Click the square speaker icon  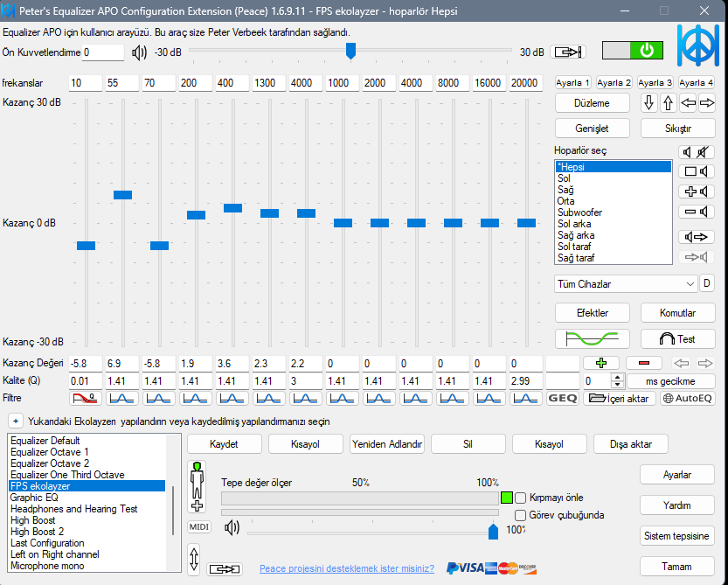coord(696,171)
